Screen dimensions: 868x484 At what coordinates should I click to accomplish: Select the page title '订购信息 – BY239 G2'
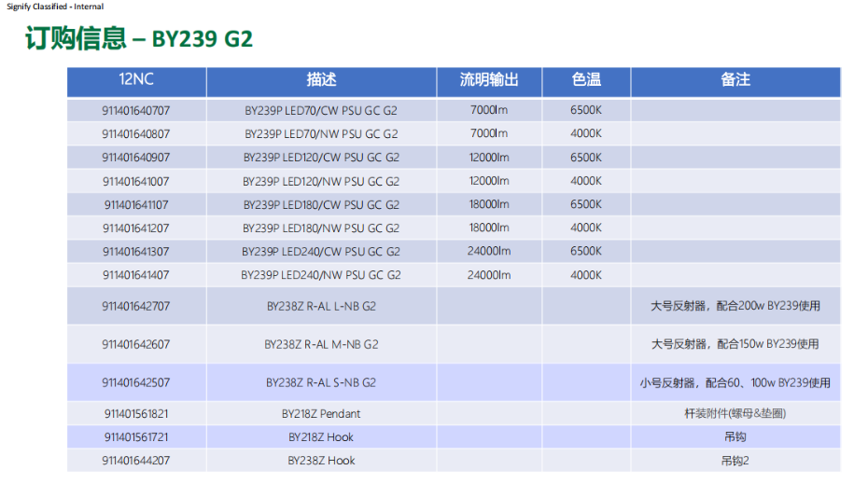tap(139, 39)
